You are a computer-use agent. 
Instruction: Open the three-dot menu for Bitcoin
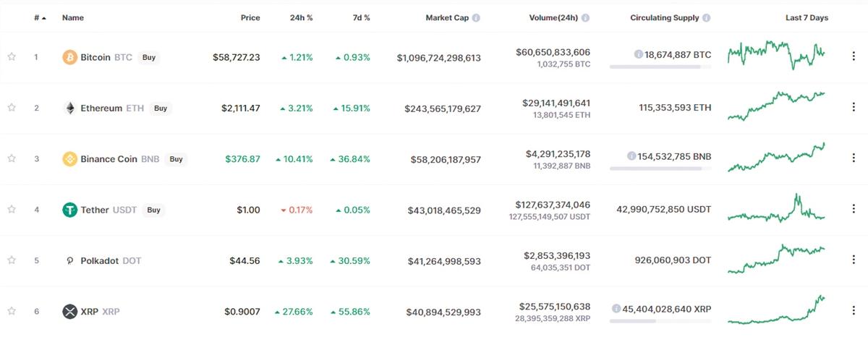tap(854, 57)
